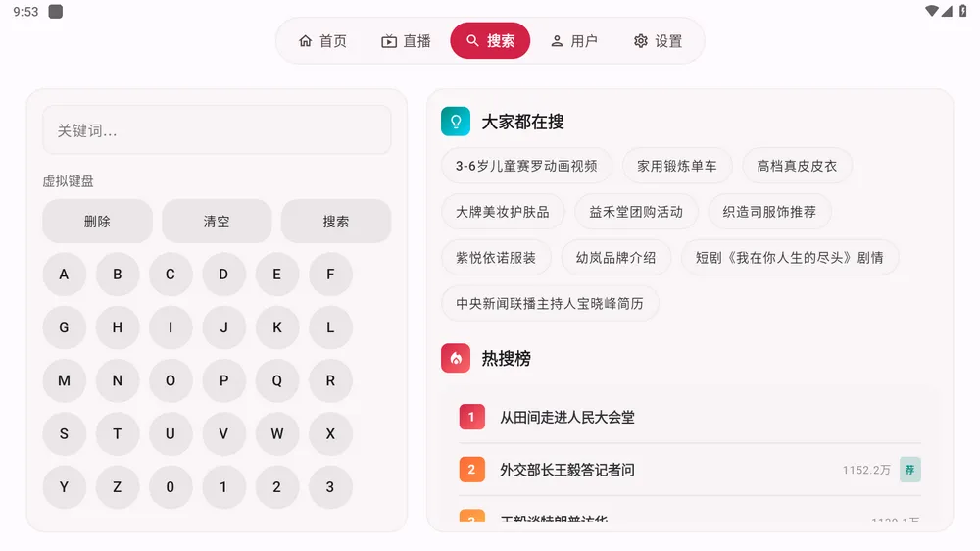The width and height of the screenshot is (980, 551).
Task: Switch to the 直播 live tab
Action: point(407,41)
